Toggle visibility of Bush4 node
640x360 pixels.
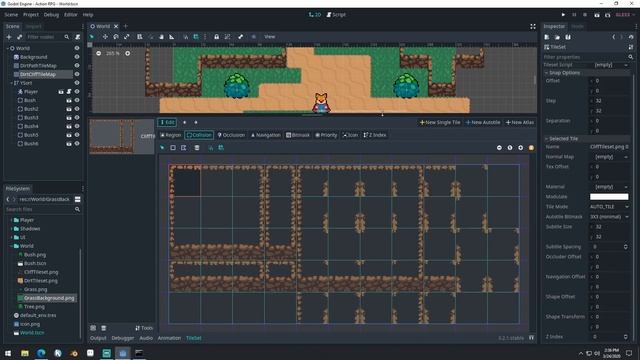coord(77,126)
